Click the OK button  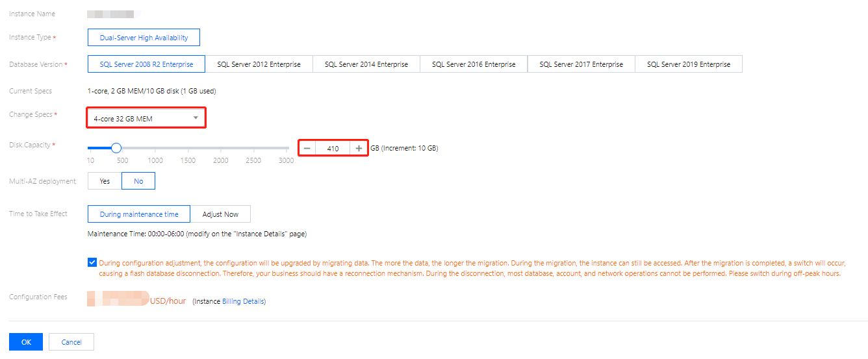coord(26,342)
